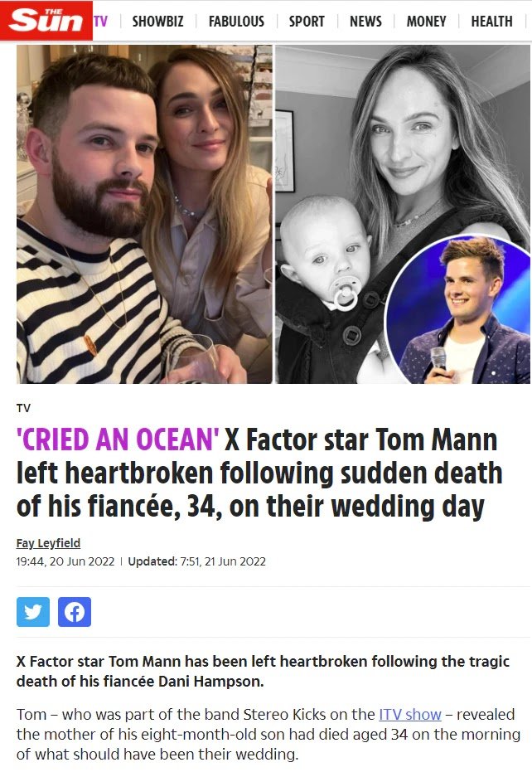Select the Money menu item
This screenshot has height=772, width=532.
click(x=426, y=22)
